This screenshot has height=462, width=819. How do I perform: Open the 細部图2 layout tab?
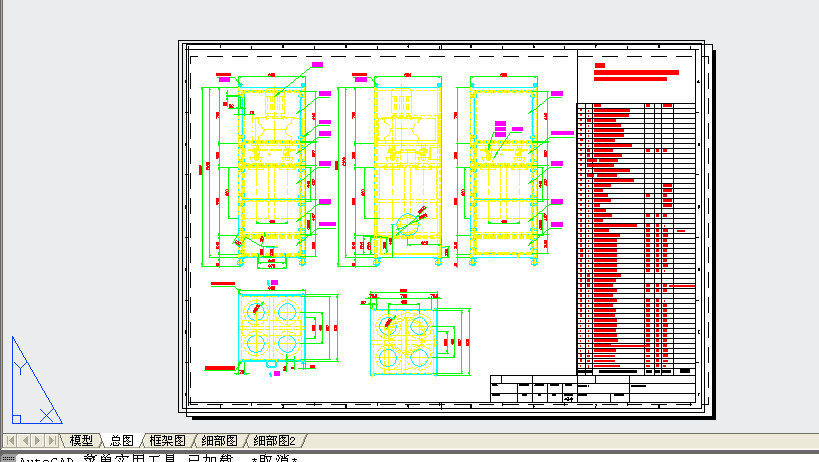275,441
